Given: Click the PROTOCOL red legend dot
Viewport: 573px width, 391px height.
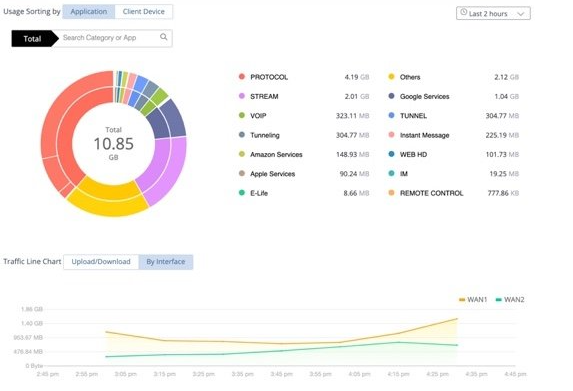Looking at the screenshot, I should click(242, 77).
